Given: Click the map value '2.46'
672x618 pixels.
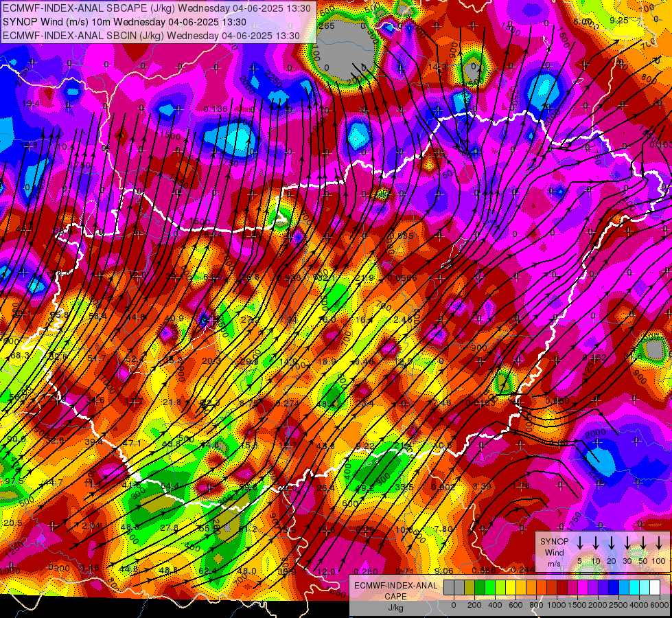Looking at the screenshot, I should [x=403, y=319].
